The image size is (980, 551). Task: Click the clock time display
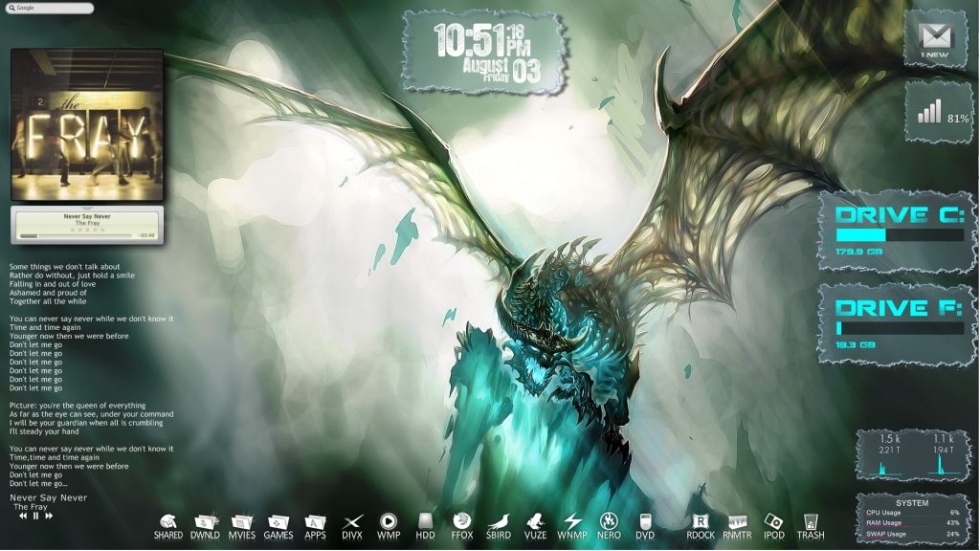482,40
